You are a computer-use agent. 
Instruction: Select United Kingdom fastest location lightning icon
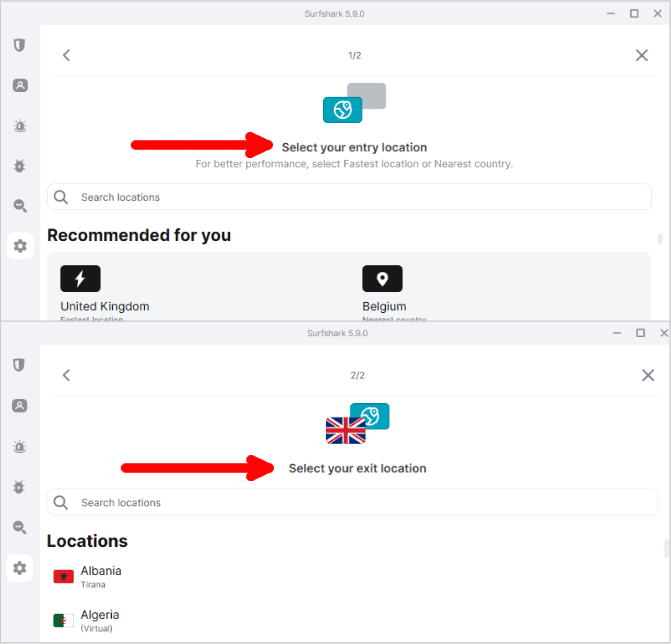[80, 279]
